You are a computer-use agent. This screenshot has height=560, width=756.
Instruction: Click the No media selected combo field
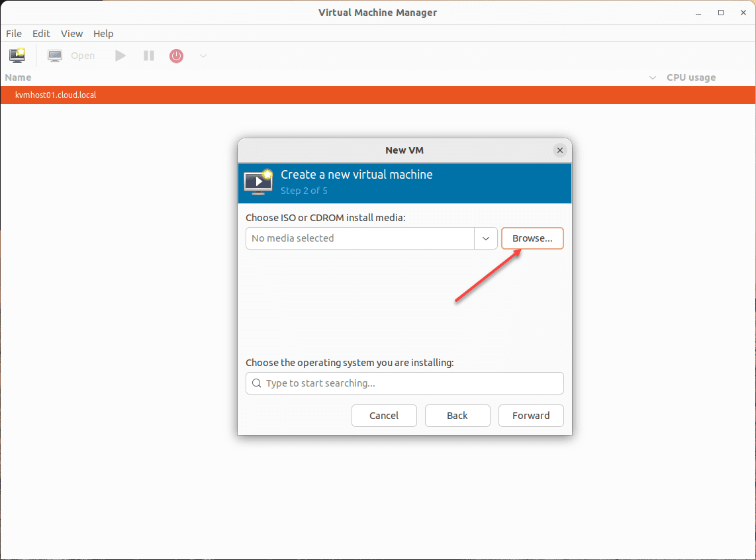tap(359, 238)
